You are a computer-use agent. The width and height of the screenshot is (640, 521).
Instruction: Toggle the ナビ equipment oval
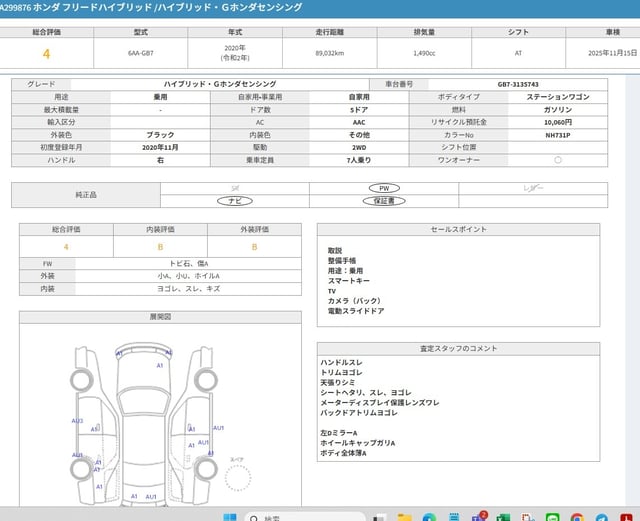235,201
